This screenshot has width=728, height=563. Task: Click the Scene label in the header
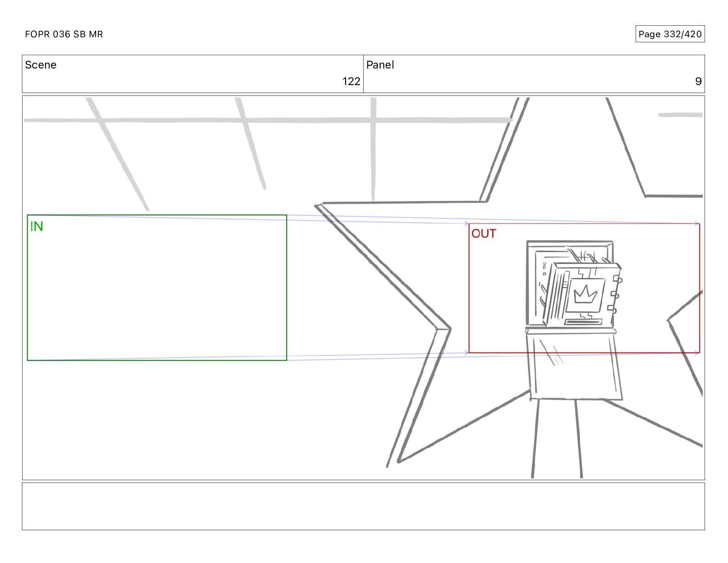[x=40, y=65]
